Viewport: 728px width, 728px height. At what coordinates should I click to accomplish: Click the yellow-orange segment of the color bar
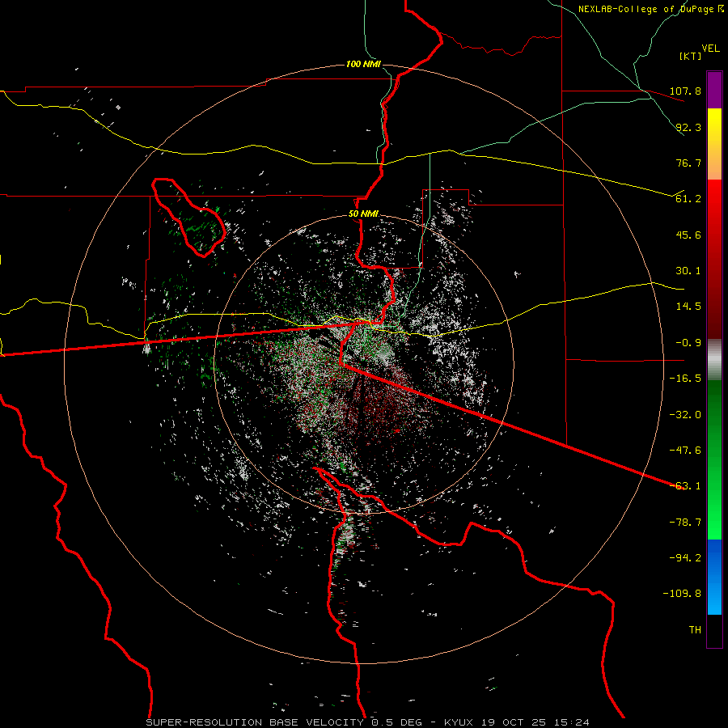click(x=714, y=144)
